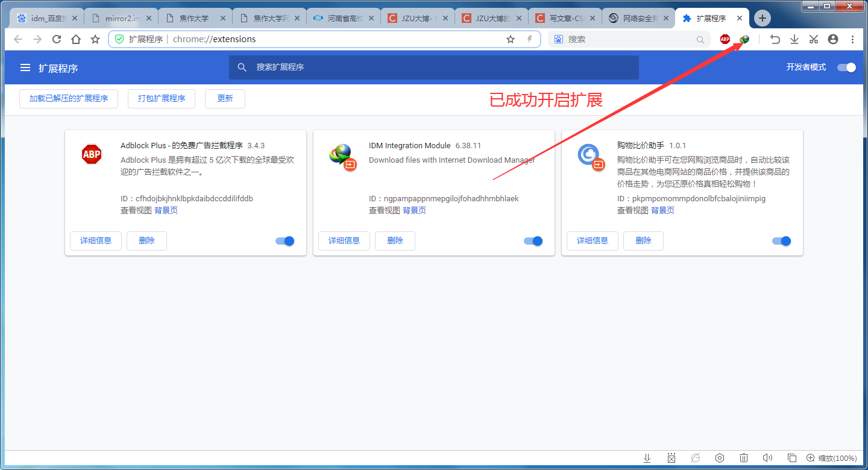Go to the home page via the house icon
The width and height of the screenshot is (868, 470).
tap(76, 39)
